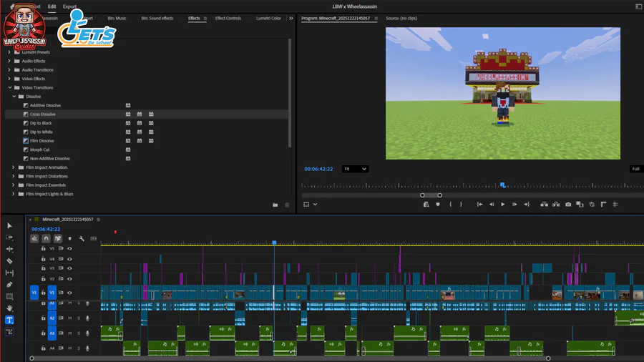The image size is (644, 362).
Task: Expand the Audio Transitions folder
Action: tap(9, 70)
